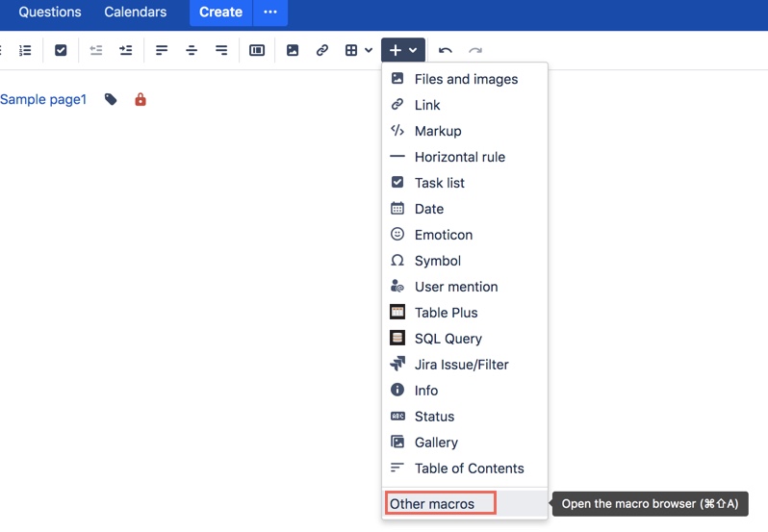Image resolution: width=768 pixels, height=532 pixels.
Task: Center align text using toolbar icon
Action: 192,50
